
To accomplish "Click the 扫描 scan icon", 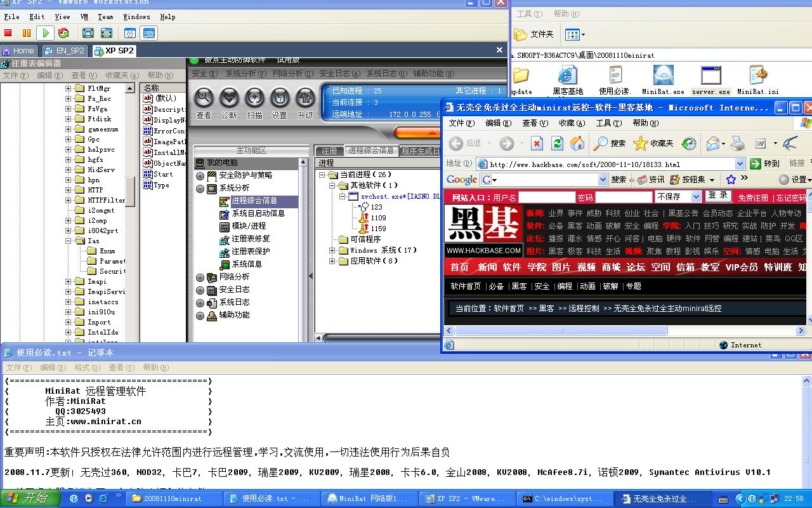I will pyautogui.click(x=254, y=98).
